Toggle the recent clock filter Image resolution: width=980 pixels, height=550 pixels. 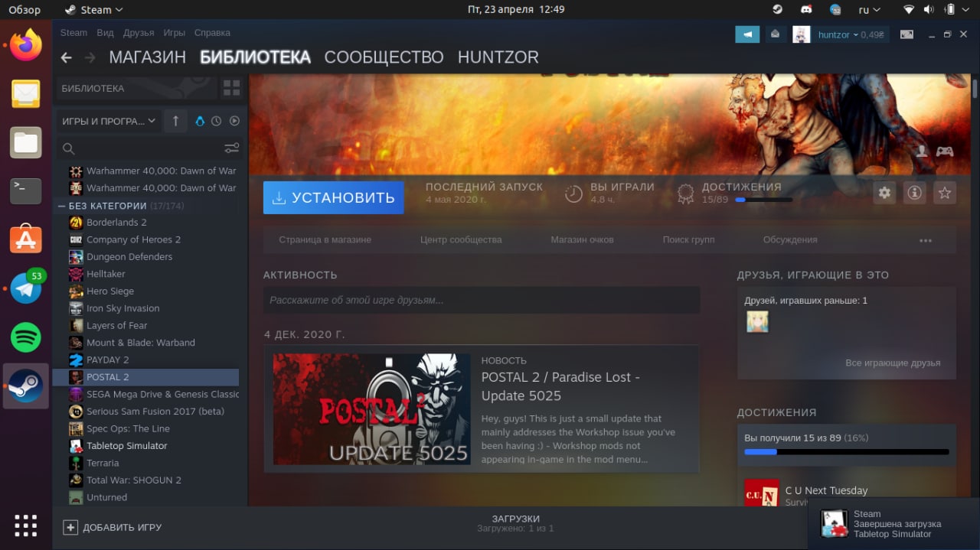(217, 121)
